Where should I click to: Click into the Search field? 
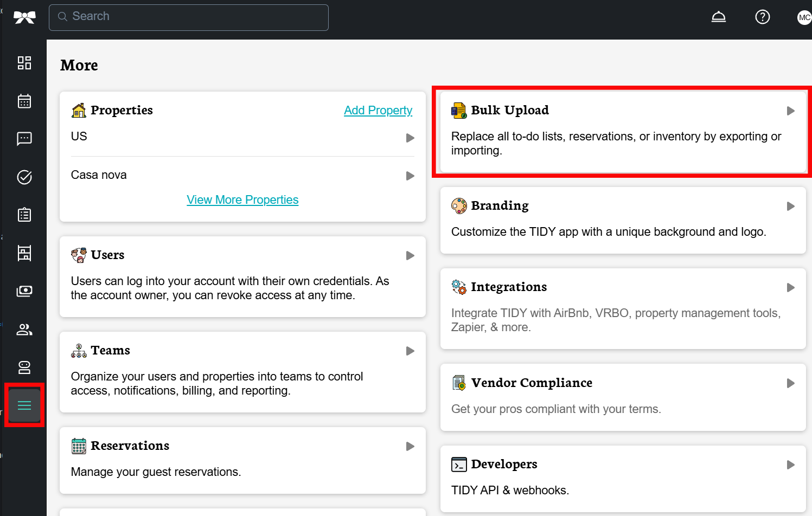point(189,17)
